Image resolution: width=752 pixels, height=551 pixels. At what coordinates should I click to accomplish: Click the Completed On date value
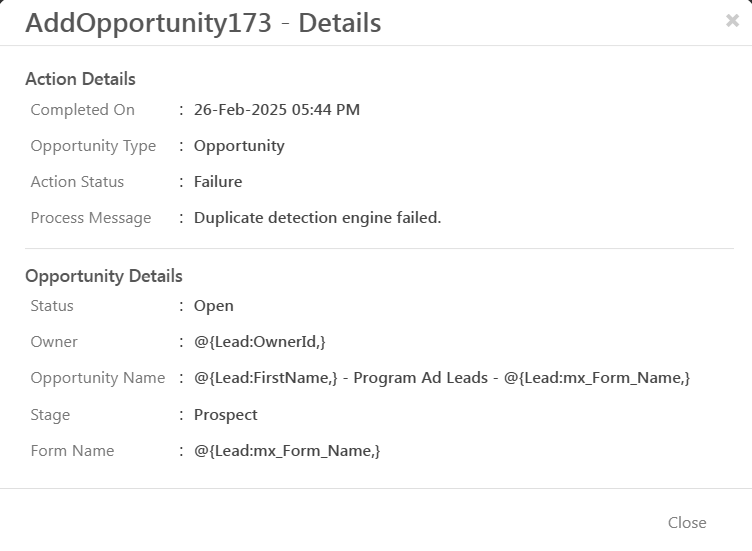tap(277, 110)
